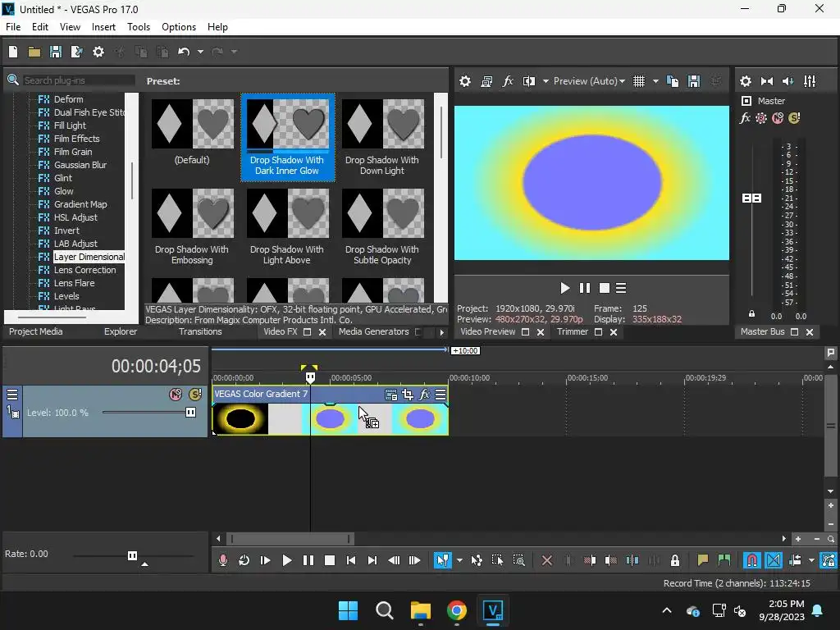Screen dimensions: 840x630
Task: Open Master FX button
Action: 745,118
